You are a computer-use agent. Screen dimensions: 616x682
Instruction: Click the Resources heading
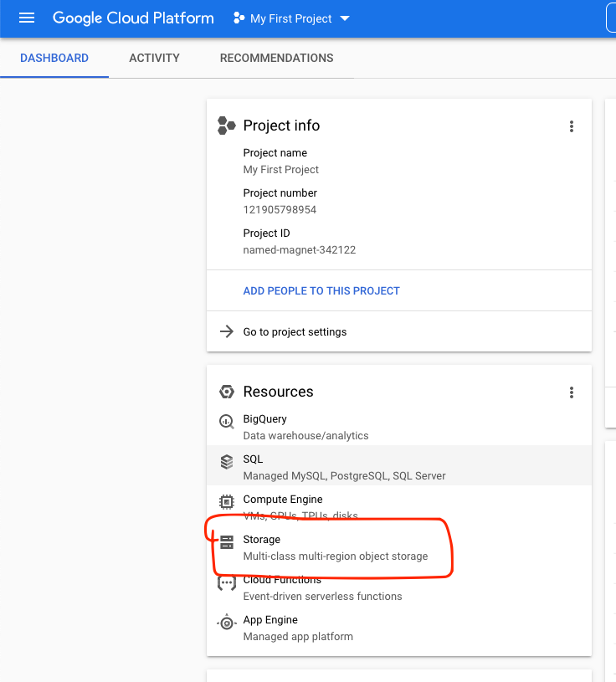click(x=278, y=392)
